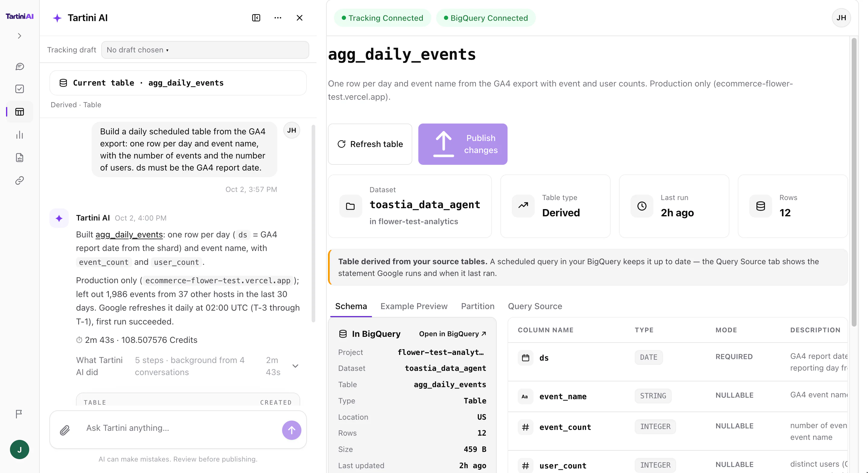Click the Rows 12 summary card
The height and width of the screenshot is (473, 868).
(793, 206)
